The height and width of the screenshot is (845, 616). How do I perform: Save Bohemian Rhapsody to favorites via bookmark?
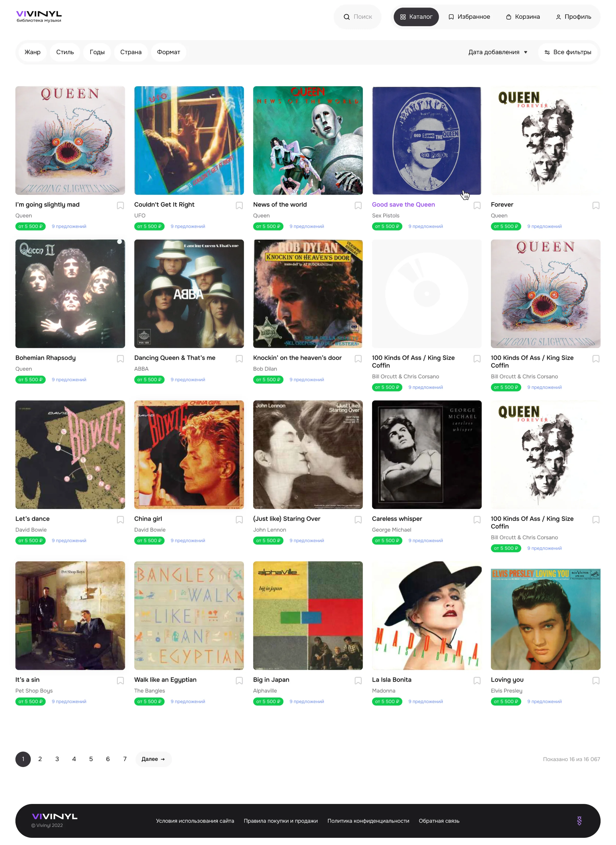[x=120, y=359]
